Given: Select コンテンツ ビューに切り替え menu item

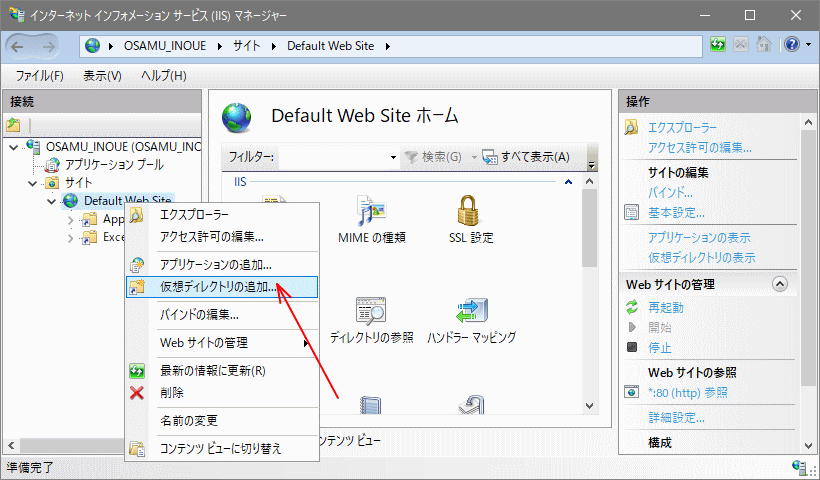Looking at the screenshot, I should (x=220, y=449).
